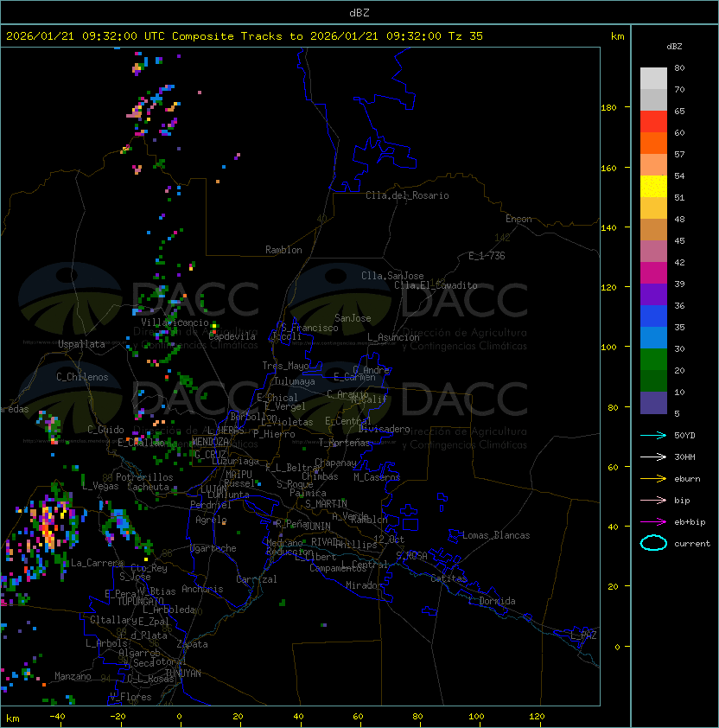
Task: Click the 'Zapata' map label
Action: point(192,644)
